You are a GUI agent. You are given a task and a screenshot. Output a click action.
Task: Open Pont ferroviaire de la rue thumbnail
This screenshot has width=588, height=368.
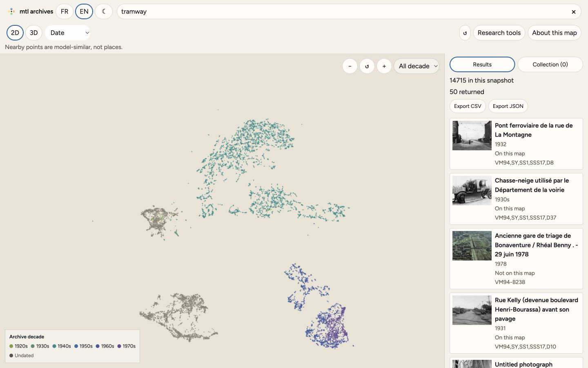pyautogui.click(x=472, y=135)
